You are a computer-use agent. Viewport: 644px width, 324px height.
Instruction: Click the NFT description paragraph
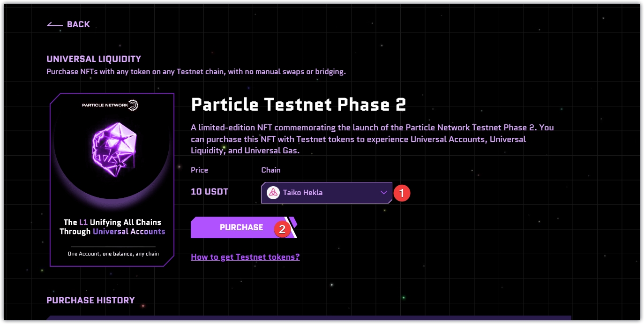(372, 139)
